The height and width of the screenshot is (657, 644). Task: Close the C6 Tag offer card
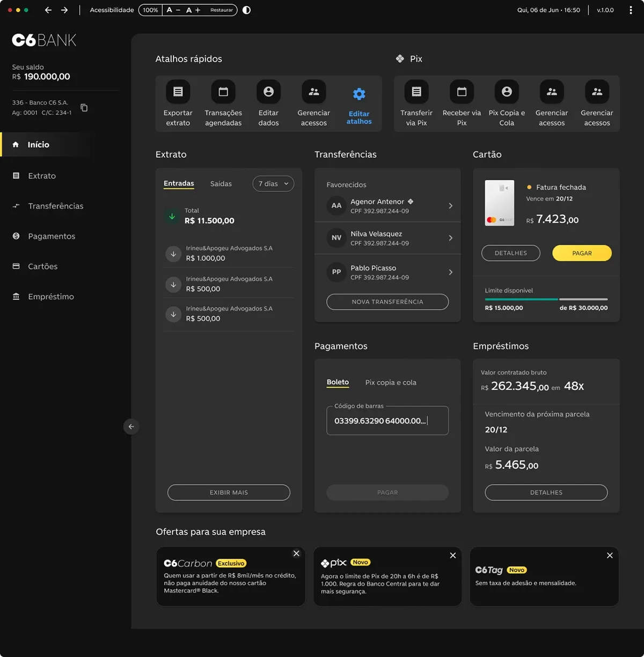click(610, 556)
